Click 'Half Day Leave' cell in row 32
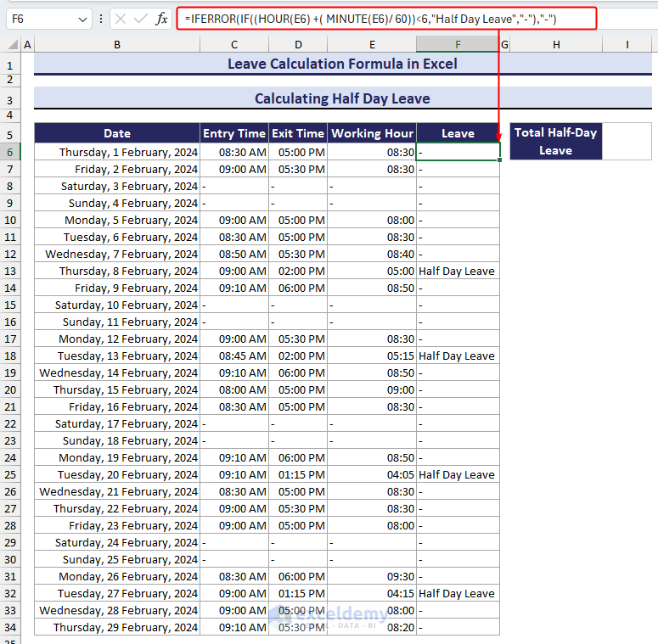 pyautogui.click(x=458, y=594)
